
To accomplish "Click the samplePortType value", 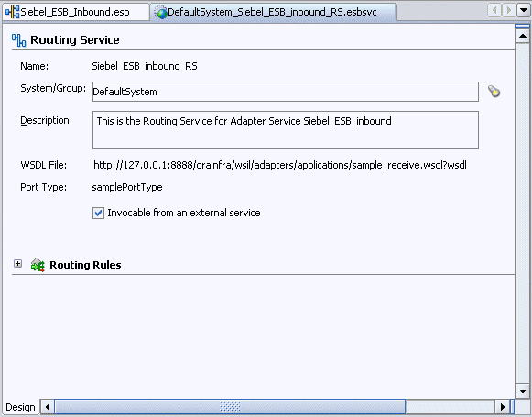I will coord(127,187).
